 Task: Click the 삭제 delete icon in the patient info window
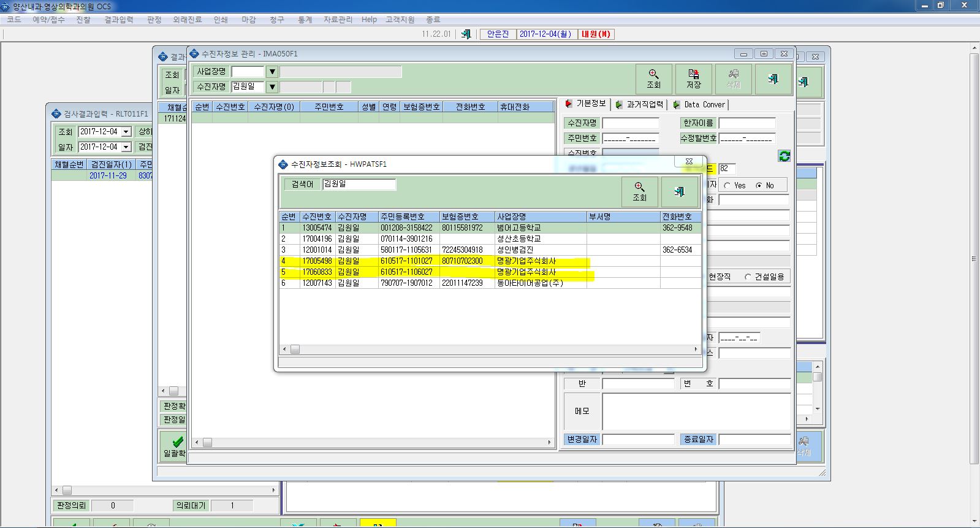pos(734,79)
